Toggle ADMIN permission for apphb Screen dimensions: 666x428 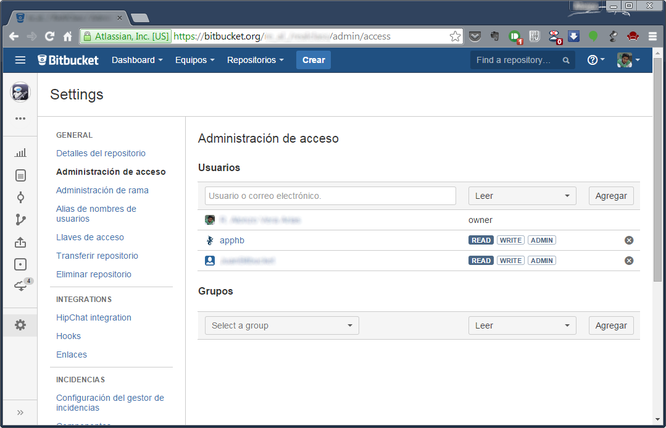coord(542,240)
